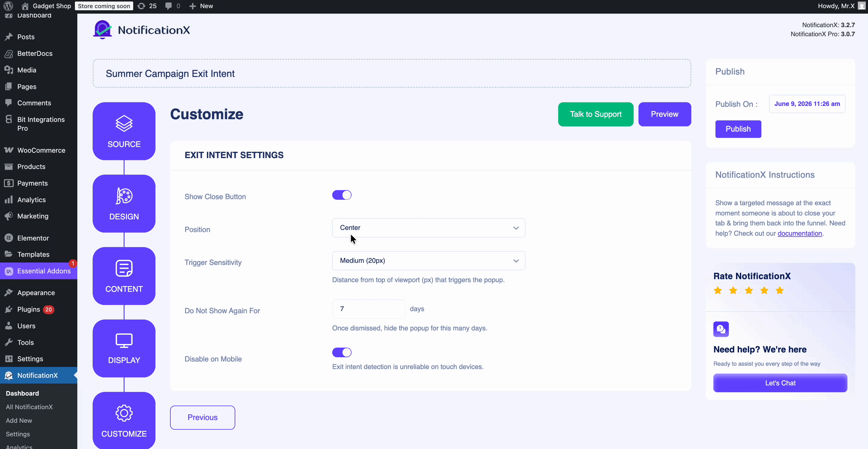Click the Plugins icon in sidebar
This screenshot has width=868, height=449.
(x=9, y=309)
